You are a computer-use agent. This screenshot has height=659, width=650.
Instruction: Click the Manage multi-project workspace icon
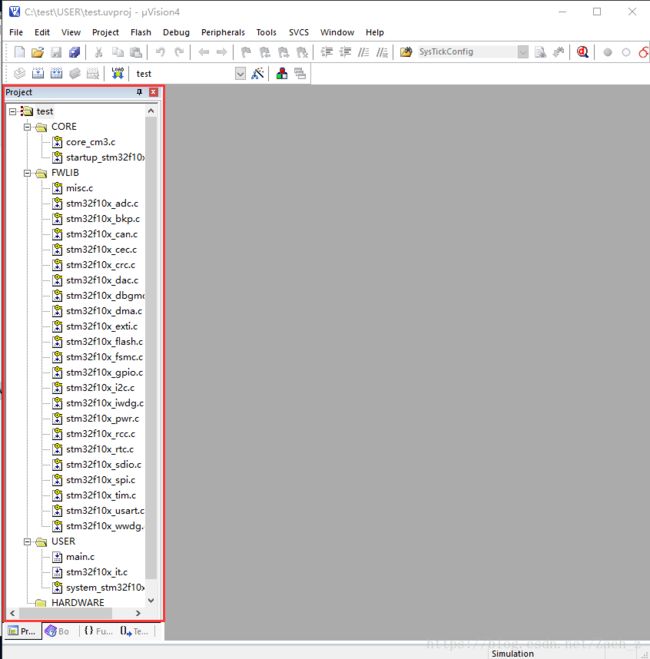click(x=300, y=74)
